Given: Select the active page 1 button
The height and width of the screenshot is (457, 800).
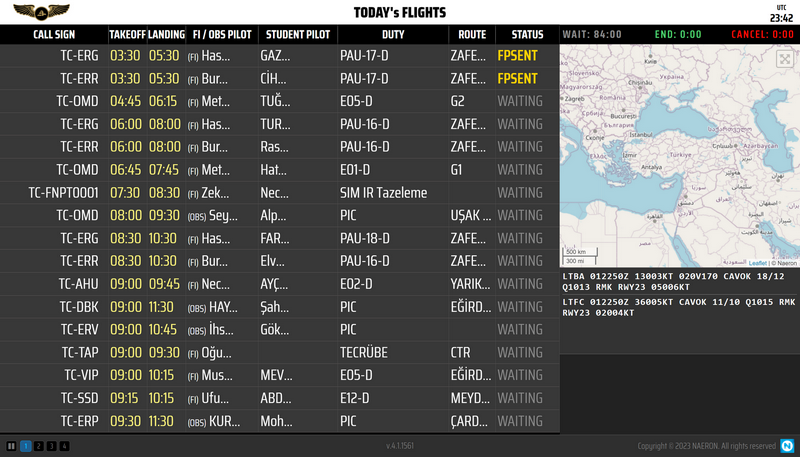Looking at the screenshot, I should (x=25, y=446).
